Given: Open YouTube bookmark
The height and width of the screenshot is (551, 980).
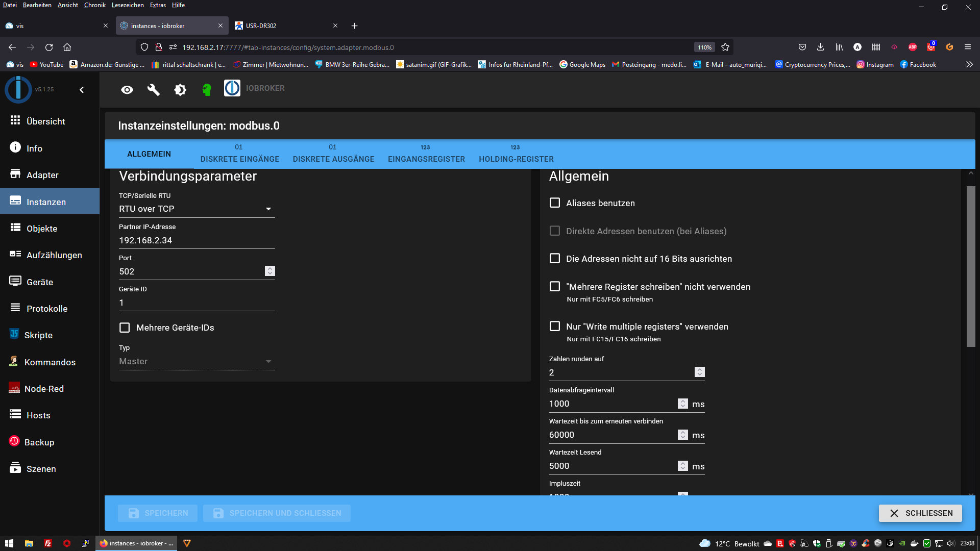Looking at the screenshot, I should pos(47,65).
